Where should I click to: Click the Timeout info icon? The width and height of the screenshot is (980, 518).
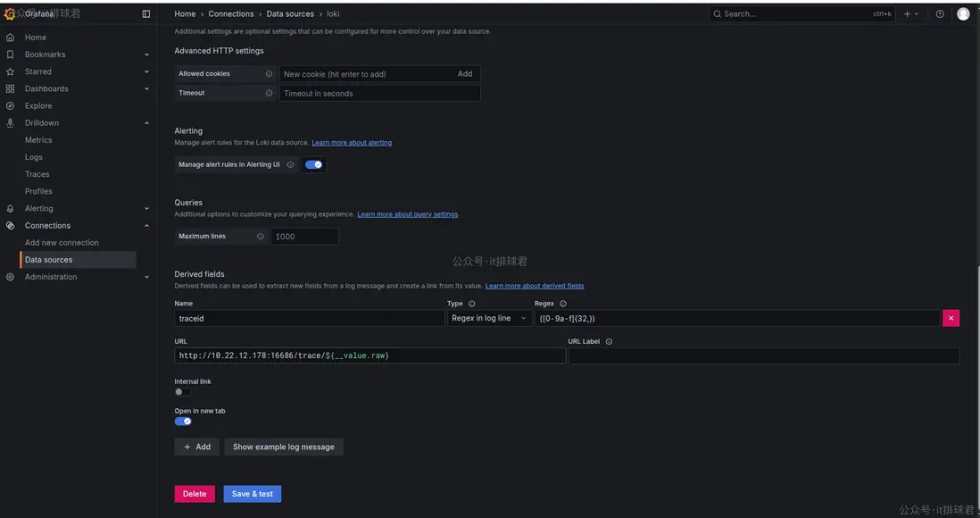[x=269, y=93]
